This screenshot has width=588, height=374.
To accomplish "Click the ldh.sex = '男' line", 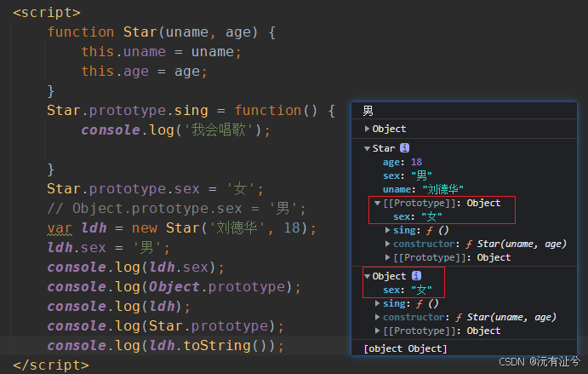I will [x=109, y=248].
